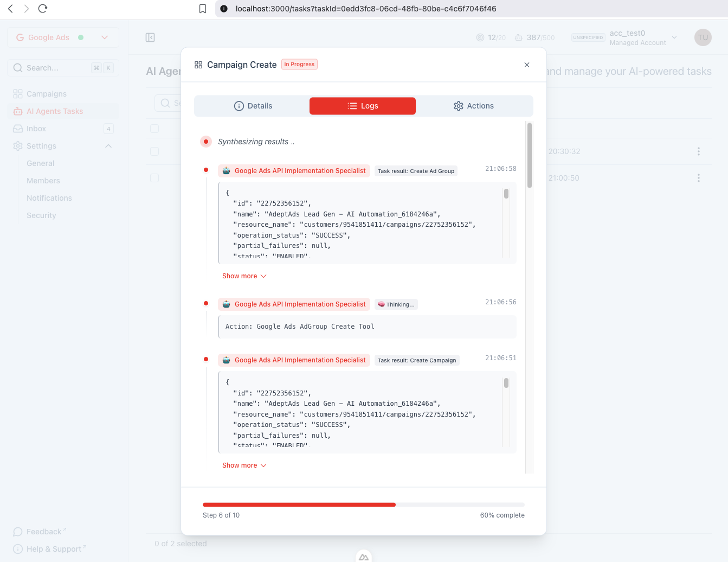Click Task result: Create Campaign badge
The image size is (728, 562).
(417, 360)
